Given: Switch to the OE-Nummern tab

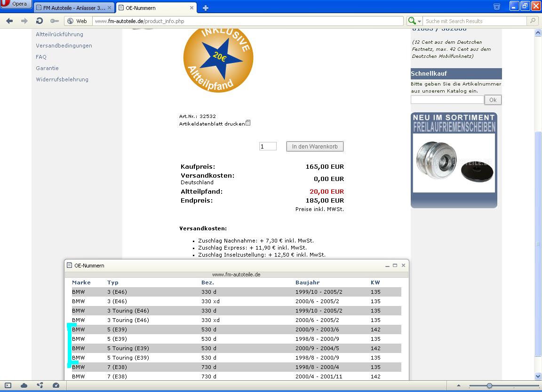Looking at the screenshot, I should click(156, 8).
